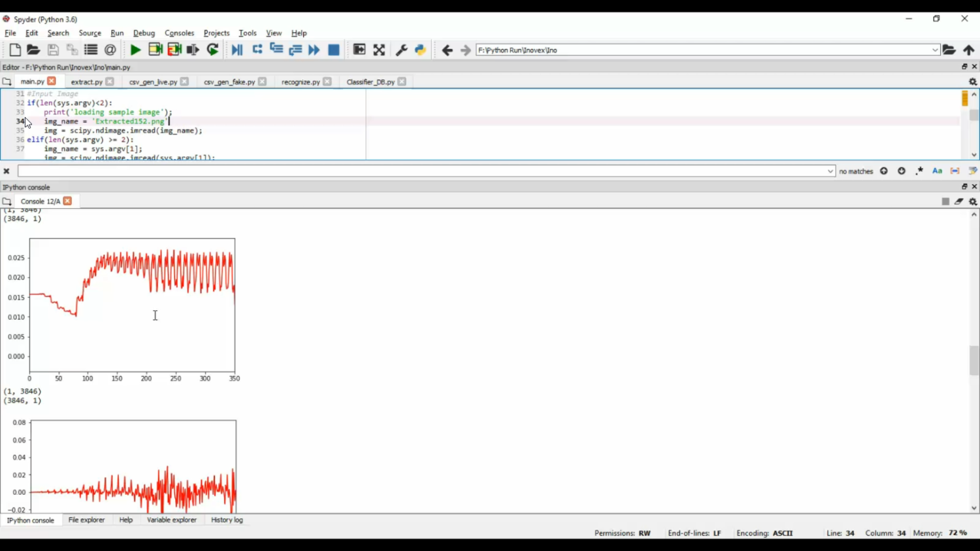
Task: Expand the find text history dropdown
Action: point(830,172)
